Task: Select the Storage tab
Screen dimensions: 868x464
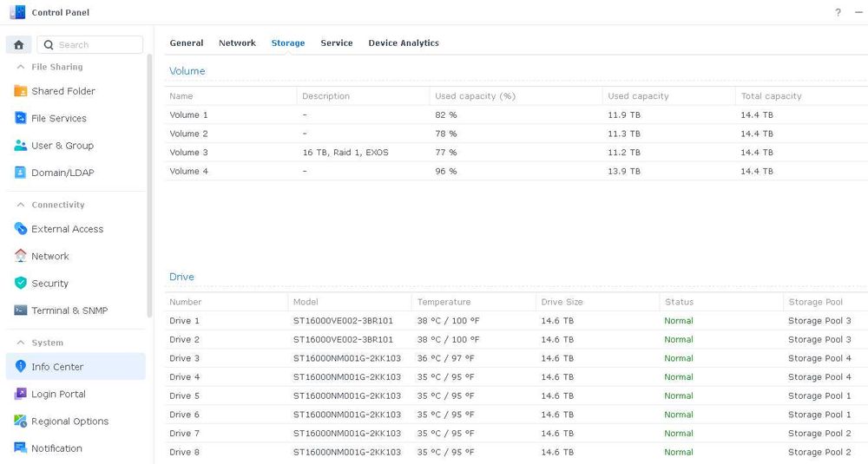Action: pos(288,43)
